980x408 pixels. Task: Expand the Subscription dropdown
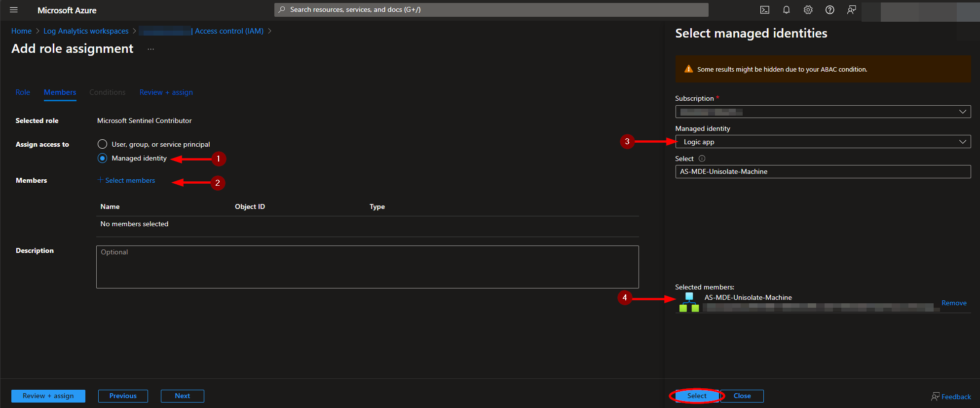[823, 112]
